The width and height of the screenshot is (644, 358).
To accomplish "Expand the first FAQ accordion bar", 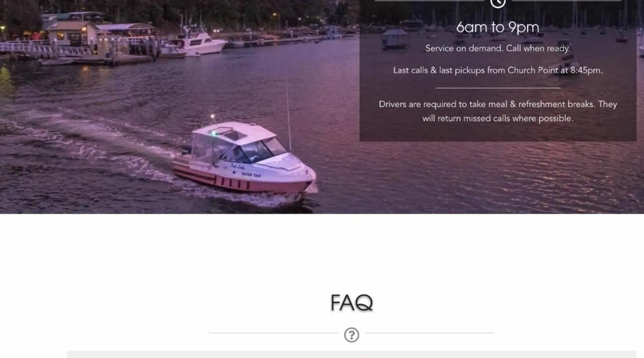I will (351, 354).
